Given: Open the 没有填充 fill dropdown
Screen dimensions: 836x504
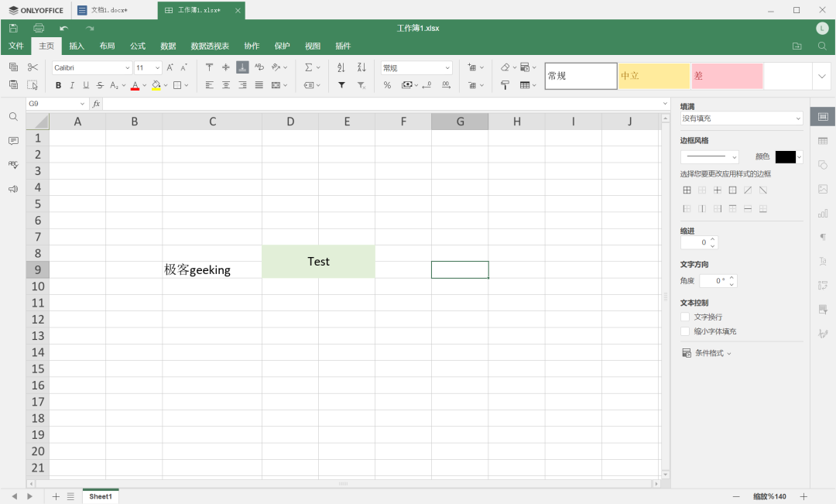Looking at the screenshot, I should click(741, 118).
